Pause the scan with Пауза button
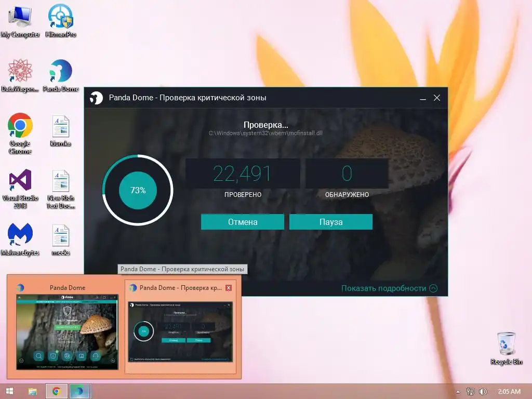 (x=331, y=222)
